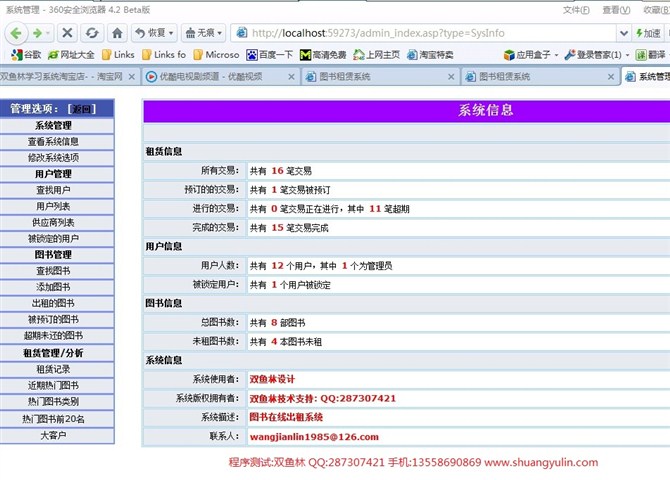Expand the 登录管家 dropdown arrow
Viewport: 670px width, 480px height.
pyautogui.click(x=627, y=55)
